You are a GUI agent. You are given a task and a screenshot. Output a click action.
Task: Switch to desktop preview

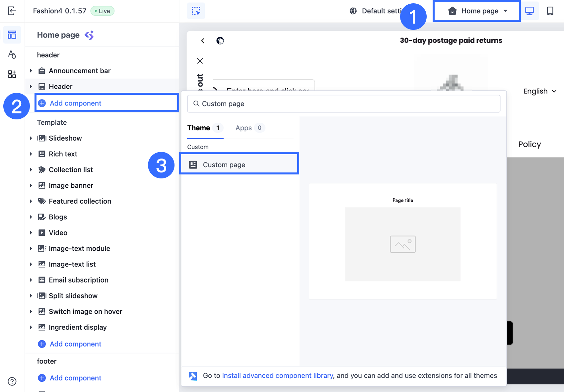tap(529, 11)
